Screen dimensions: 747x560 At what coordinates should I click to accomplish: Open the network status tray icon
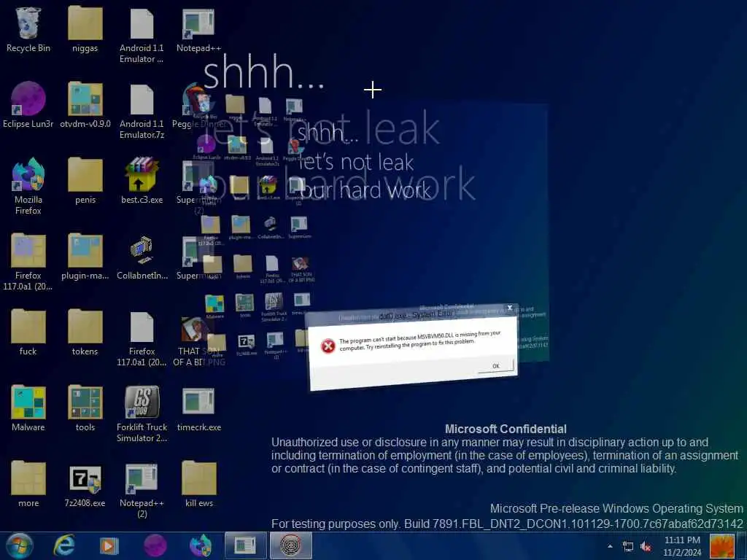coord(628,547)
